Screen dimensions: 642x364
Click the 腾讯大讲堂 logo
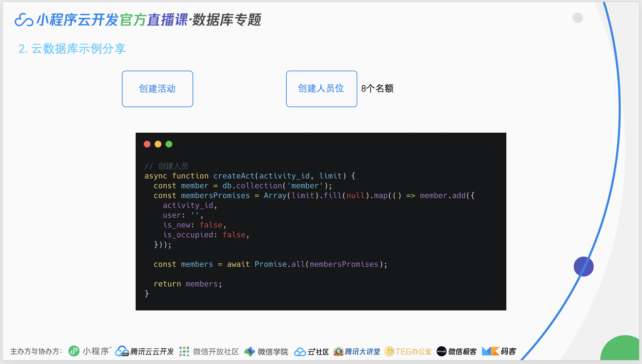tap(338, 351)
